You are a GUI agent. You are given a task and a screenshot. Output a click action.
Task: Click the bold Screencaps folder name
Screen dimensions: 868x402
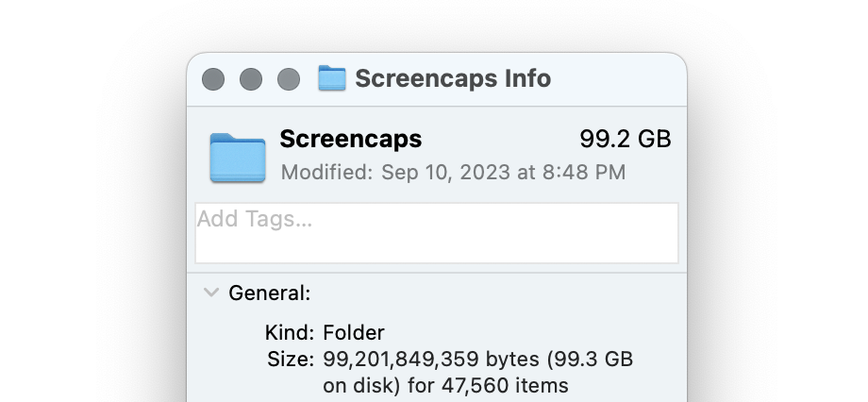pyautogui.click(x=351, y=140)
